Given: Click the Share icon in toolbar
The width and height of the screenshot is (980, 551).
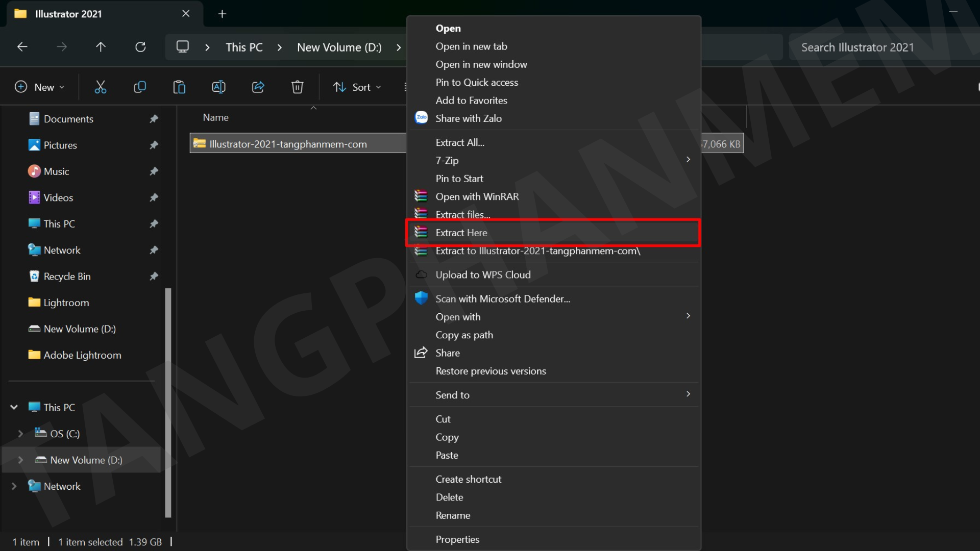Looking at the screenshot, I should point(258,87).
